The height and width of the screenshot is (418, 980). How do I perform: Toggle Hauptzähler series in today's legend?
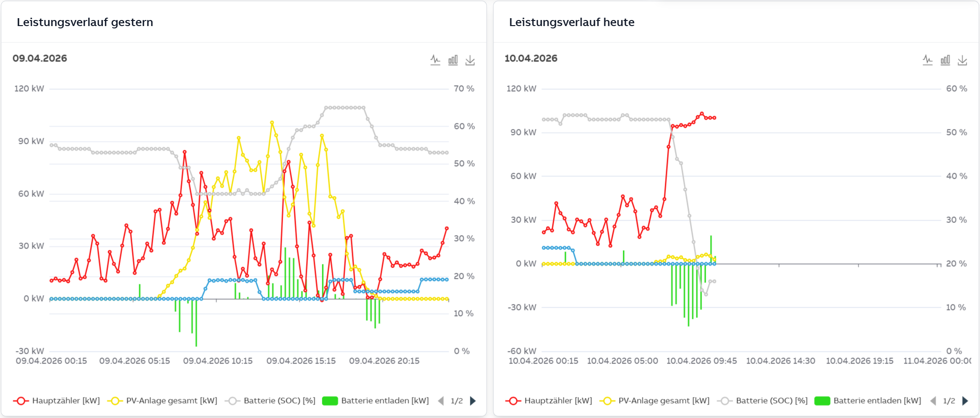coord(549,401)
